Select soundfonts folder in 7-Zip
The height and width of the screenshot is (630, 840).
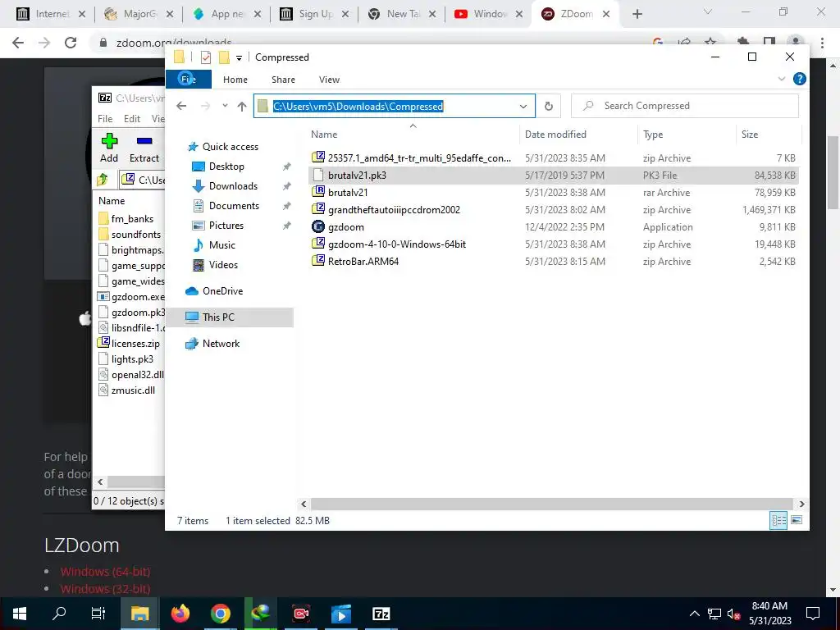(x=130, y=234)
